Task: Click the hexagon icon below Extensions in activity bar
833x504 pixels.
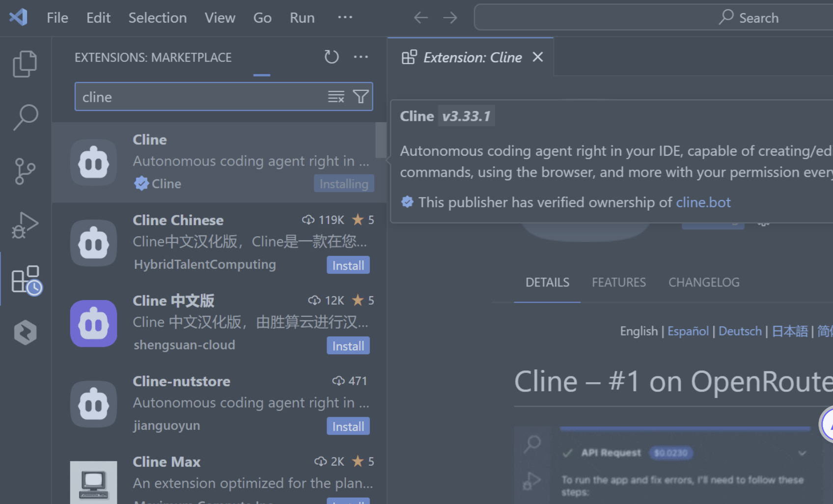Action: pos(25,333)
